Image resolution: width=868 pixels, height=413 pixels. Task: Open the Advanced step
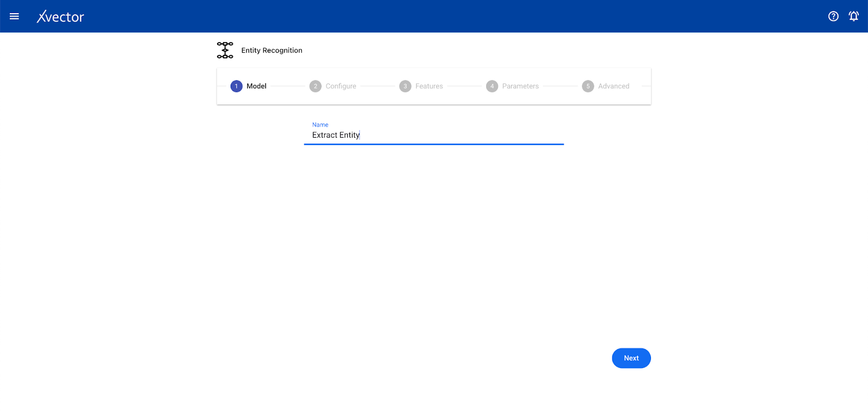click(614, 86)
